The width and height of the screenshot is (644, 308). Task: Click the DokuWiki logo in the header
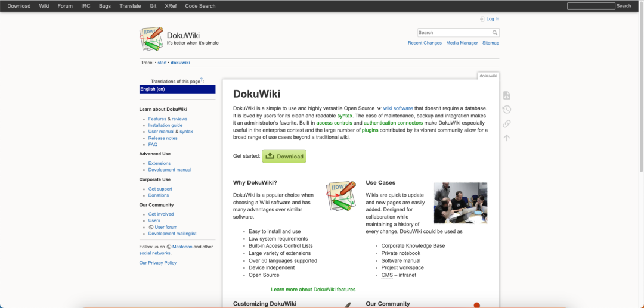click(151, 39)
